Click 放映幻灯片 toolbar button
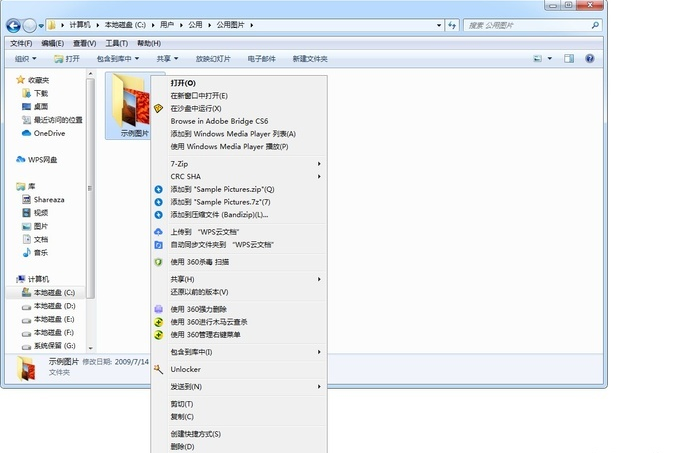The image size is (700, 453). click(x=213, y=59)
